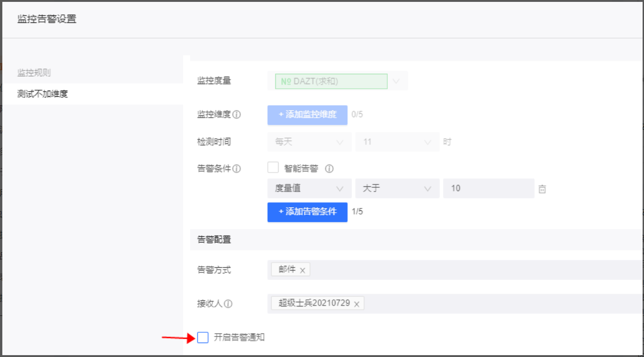Click the threshold value field showing 10
The image size is (644, 357).
tap(488, 188)
